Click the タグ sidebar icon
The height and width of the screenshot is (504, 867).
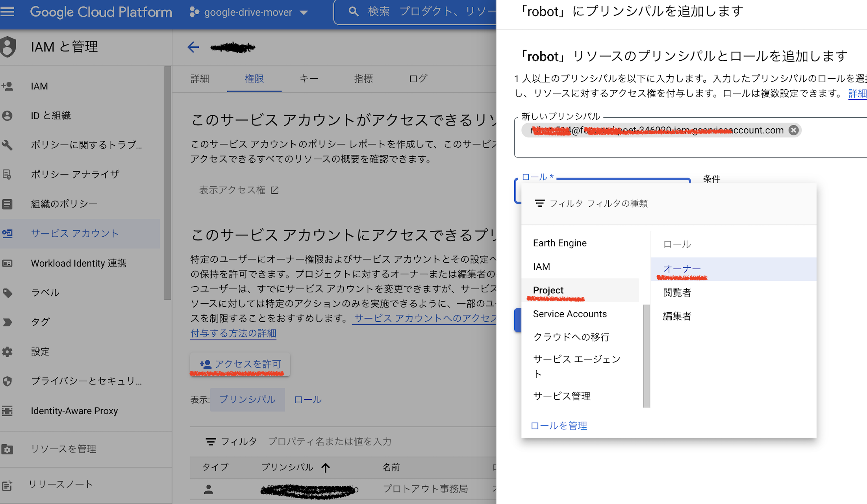[8, 322]
